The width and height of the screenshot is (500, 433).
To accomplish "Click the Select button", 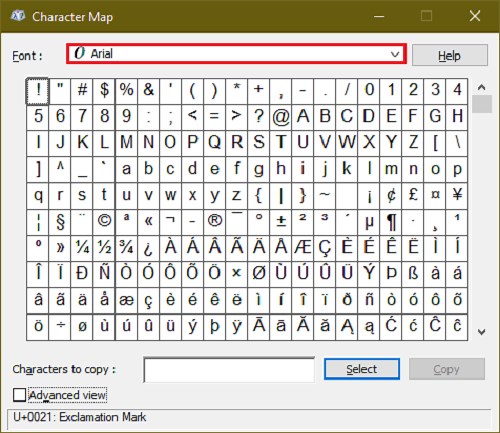I will point(362,369).
